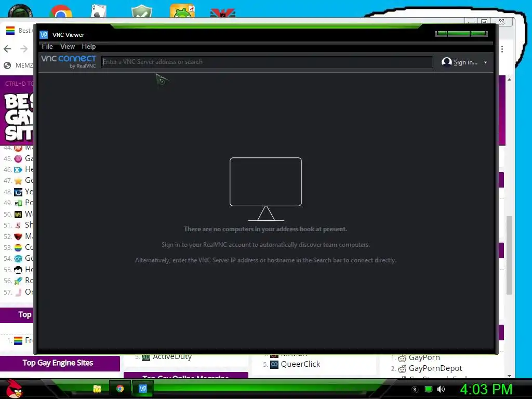Open File Explorer from the taskbar
The height and width of the screenshot is (399, 532).
pos(97,389)
